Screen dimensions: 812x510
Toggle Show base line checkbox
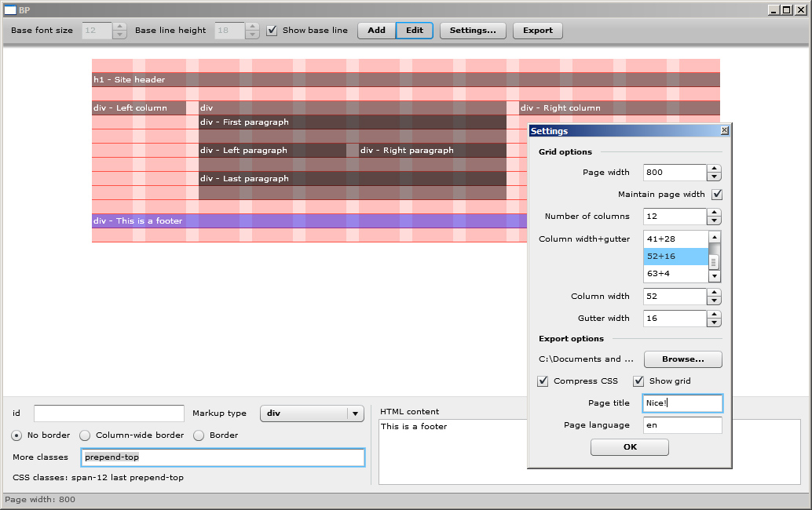coord(272,31)
